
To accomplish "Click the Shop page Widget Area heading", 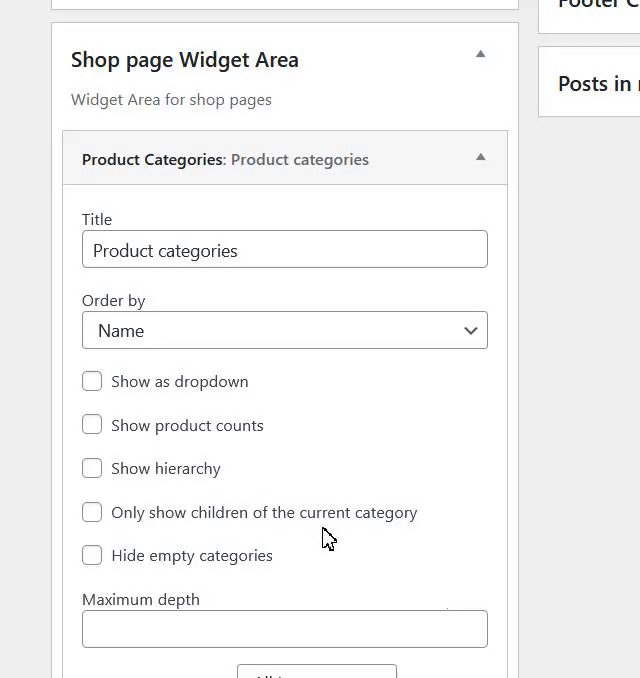I will click(185, 60).
